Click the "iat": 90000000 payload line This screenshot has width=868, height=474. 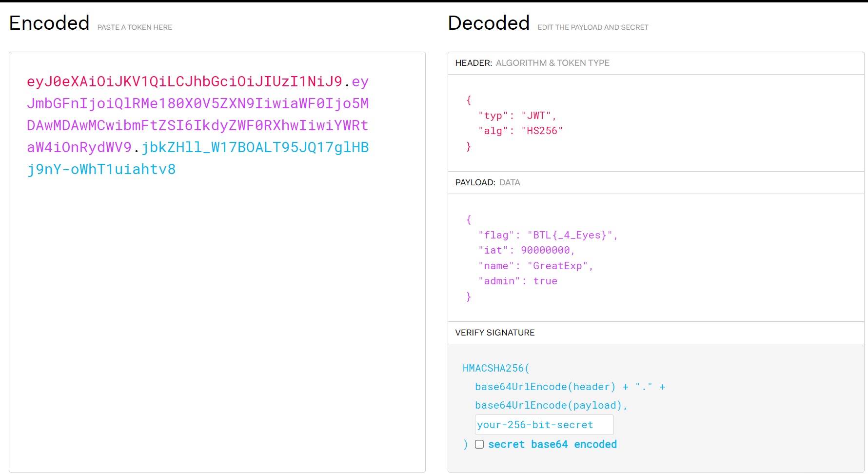[527, 250]
